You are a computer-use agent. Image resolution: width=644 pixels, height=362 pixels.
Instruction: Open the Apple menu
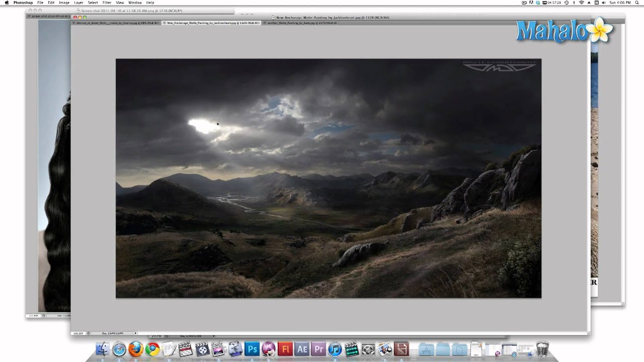pyautogui.click(x=7, y=3)
